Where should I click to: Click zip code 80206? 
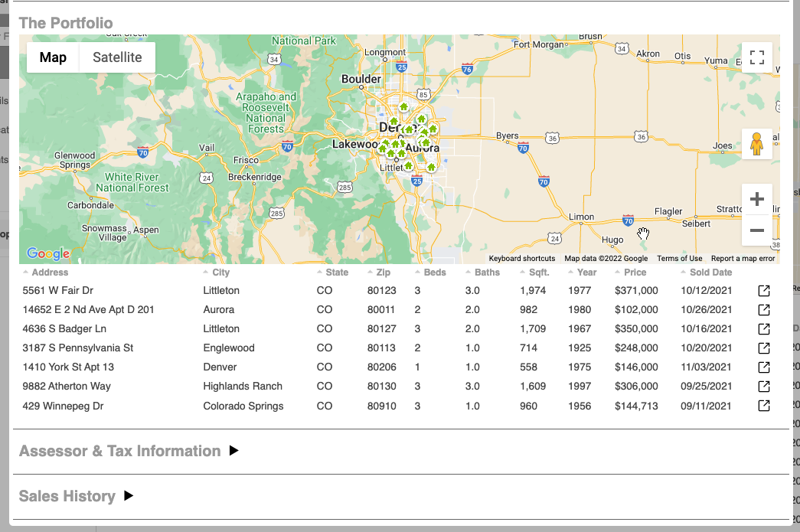click(382, 367)
